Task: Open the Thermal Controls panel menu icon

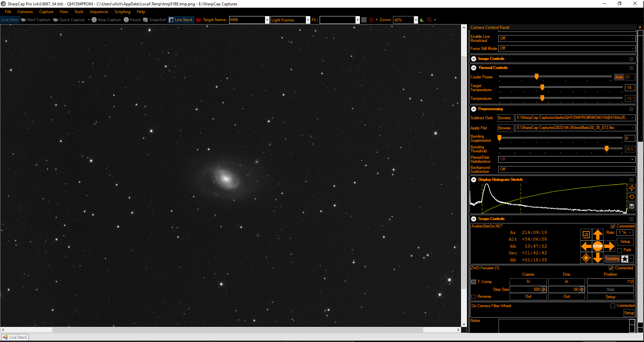Action: click(631, 68)
